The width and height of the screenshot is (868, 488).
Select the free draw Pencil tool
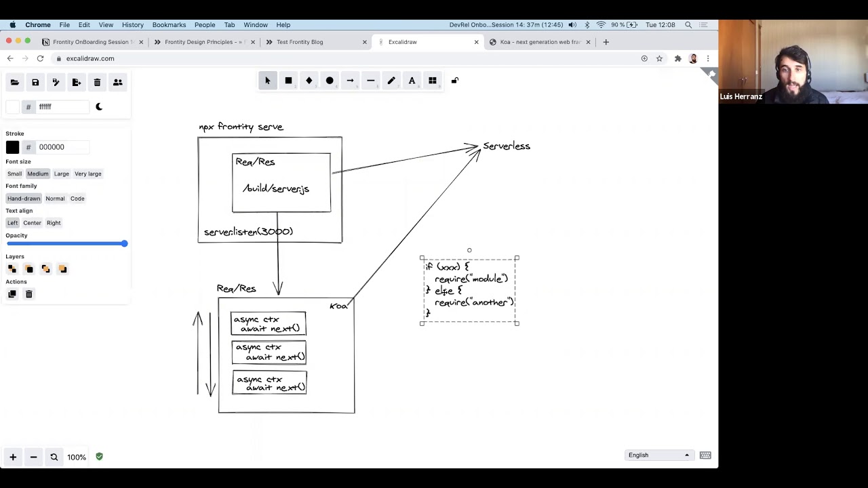pyautogui.click(x=391, y=81)
